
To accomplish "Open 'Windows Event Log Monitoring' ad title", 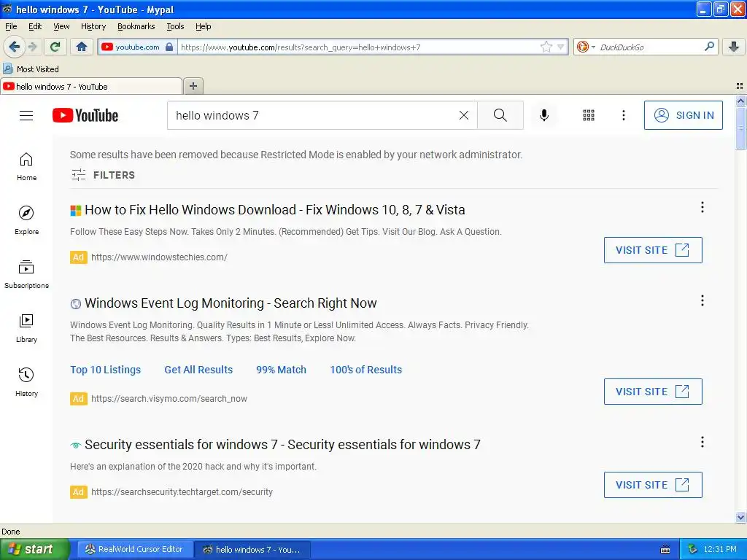I will (231, 303).
